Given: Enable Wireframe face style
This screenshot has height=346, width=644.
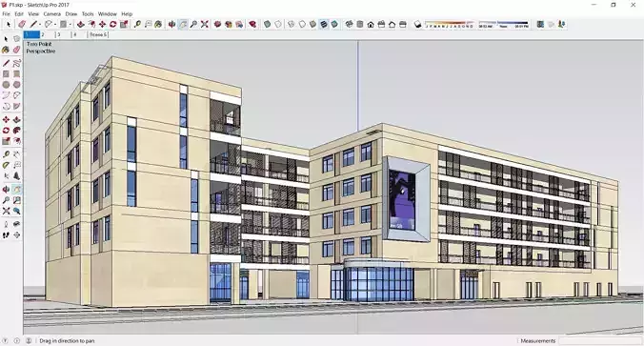Looking at the screenshot, I should (x=292, y=24).
